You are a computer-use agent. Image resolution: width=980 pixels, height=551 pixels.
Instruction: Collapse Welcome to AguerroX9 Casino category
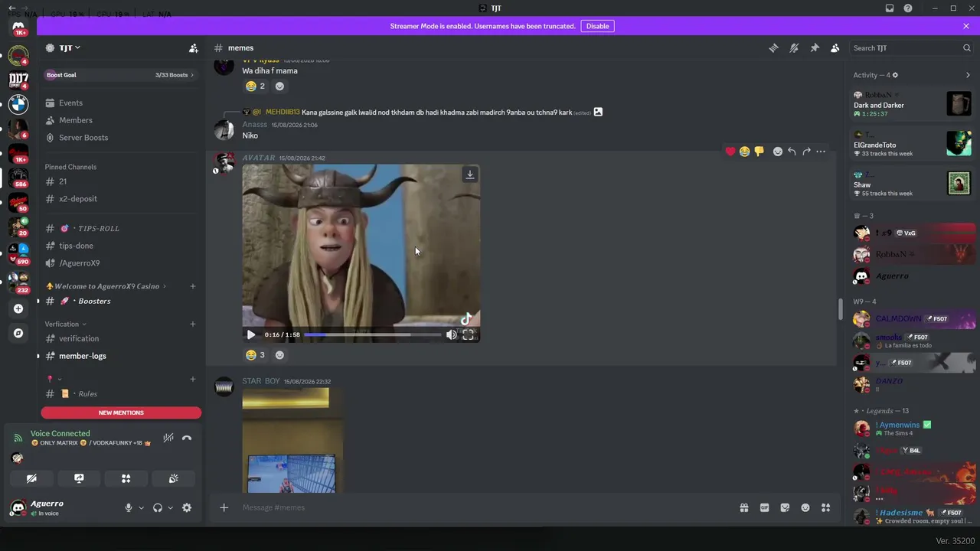pyautogui.click(x=106, y=286)
